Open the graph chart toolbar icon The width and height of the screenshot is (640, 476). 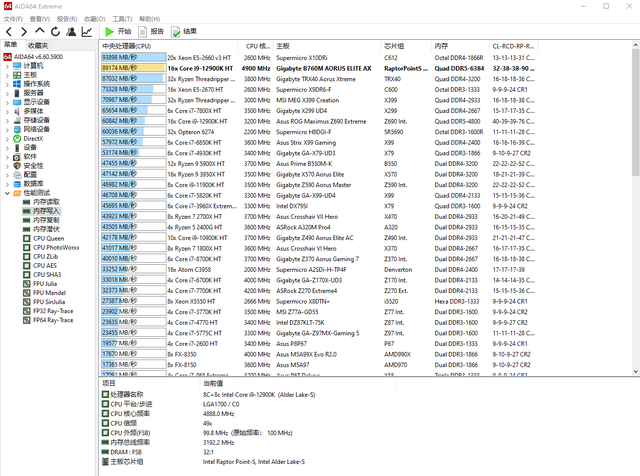87,31
